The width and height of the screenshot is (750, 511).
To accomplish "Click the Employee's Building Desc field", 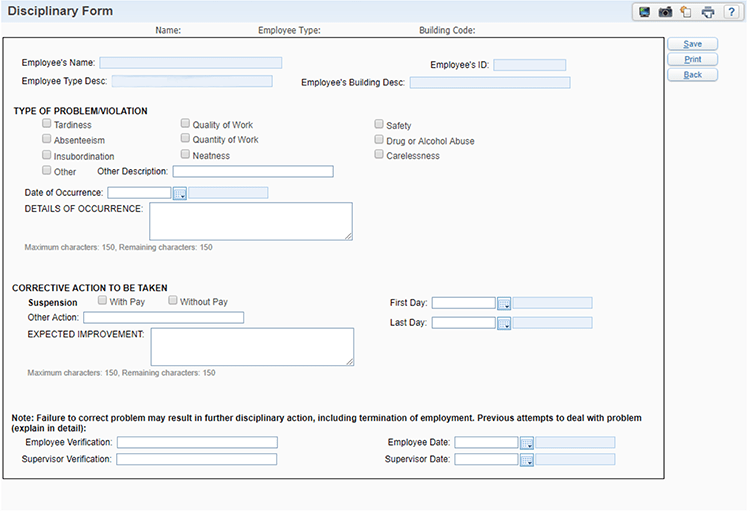I will (490, 83).
